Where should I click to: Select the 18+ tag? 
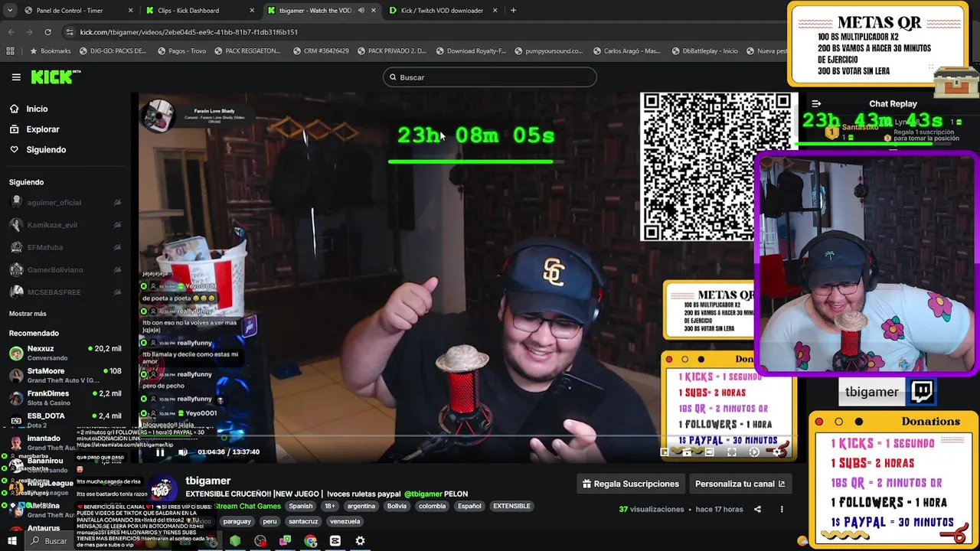pos(329,506)
